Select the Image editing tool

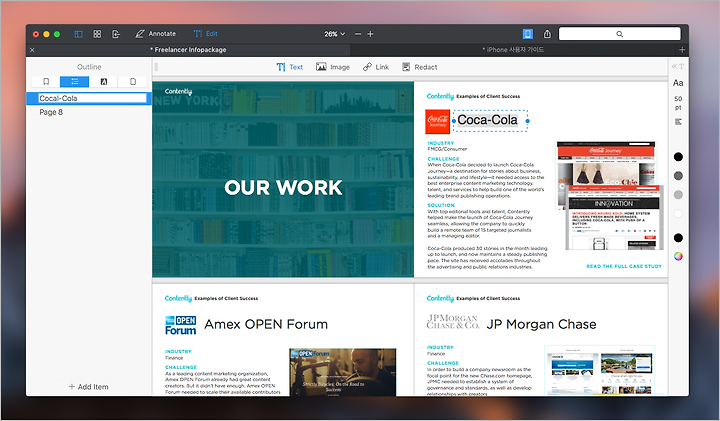click(x=333, y=67)
